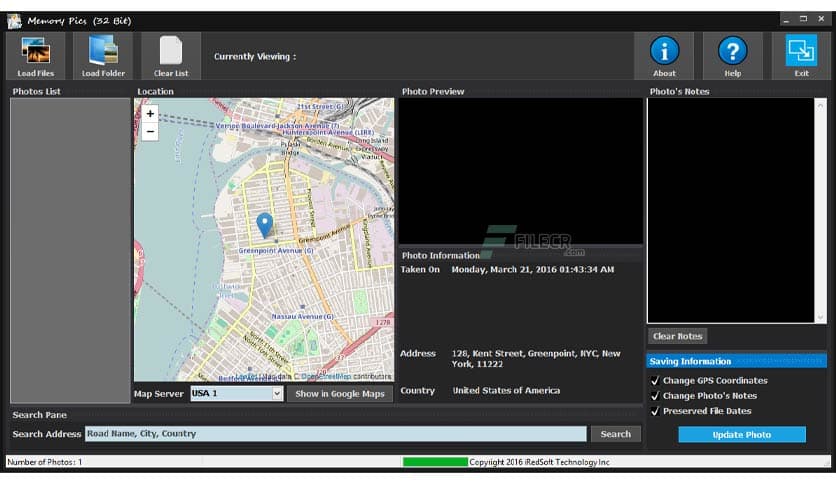The image size is (836, 484).
Task: Click the Taken On date value
Action: click(x=532, y=270)
